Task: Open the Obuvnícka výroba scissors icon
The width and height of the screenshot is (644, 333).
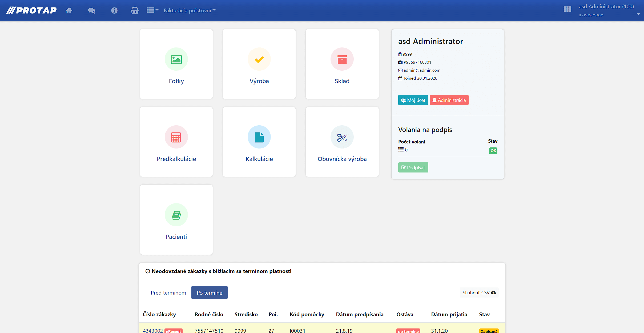Action: coord(342,137)
